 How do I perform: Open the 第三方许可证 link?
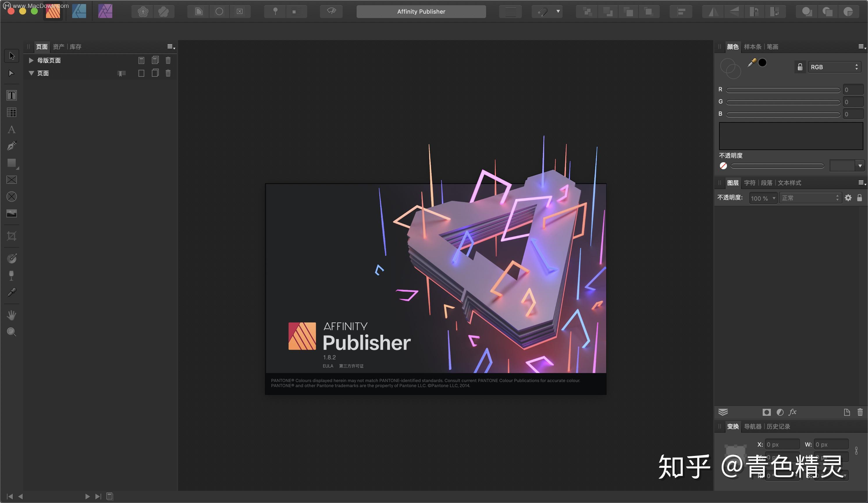(351, 366)
